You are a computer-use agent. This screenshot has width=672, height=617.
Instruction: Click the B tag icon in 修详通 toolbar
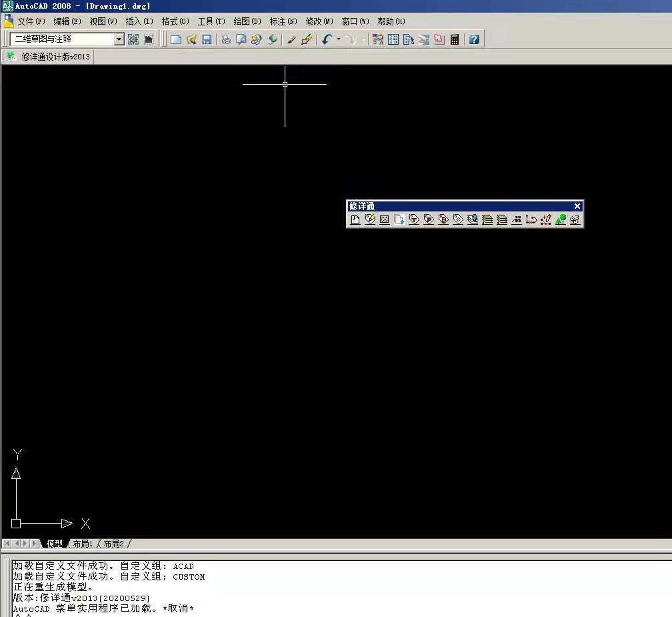click(x=443, y=219)
